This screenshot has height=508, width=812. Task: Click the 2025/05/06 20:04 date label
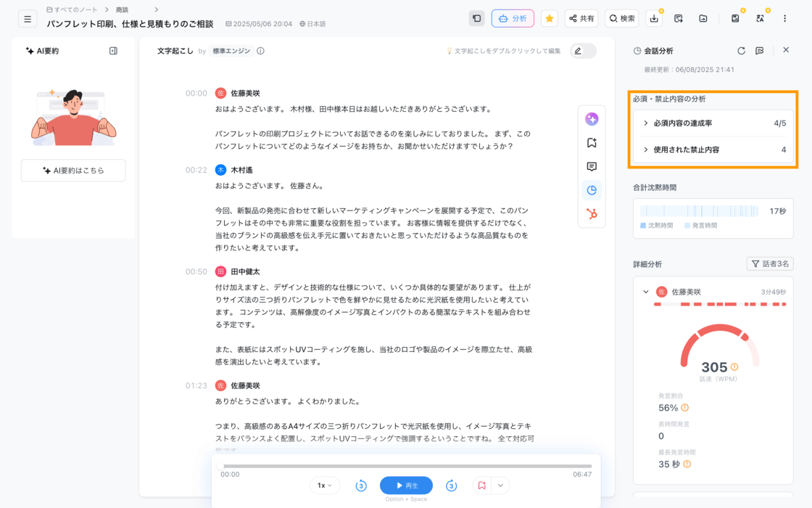pyautogui.click(x=258, y=24)
